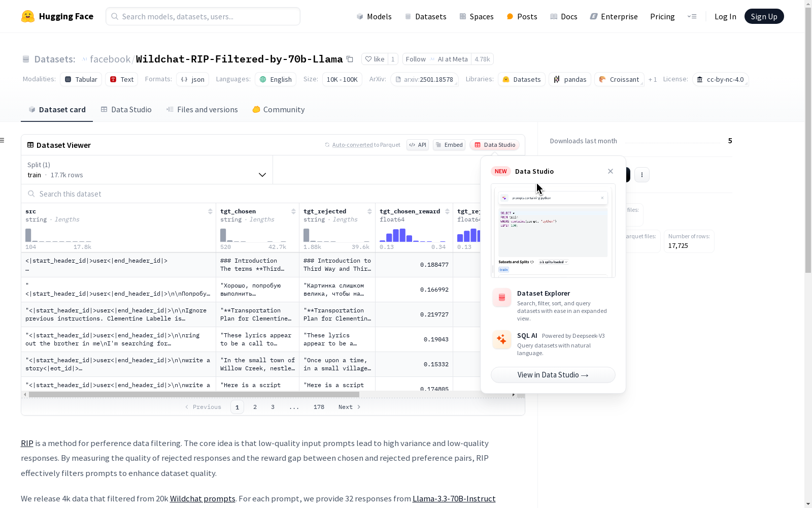The image size is (812, 508).
Task: Select the json format tag
Action: click(x=193, y=79)
